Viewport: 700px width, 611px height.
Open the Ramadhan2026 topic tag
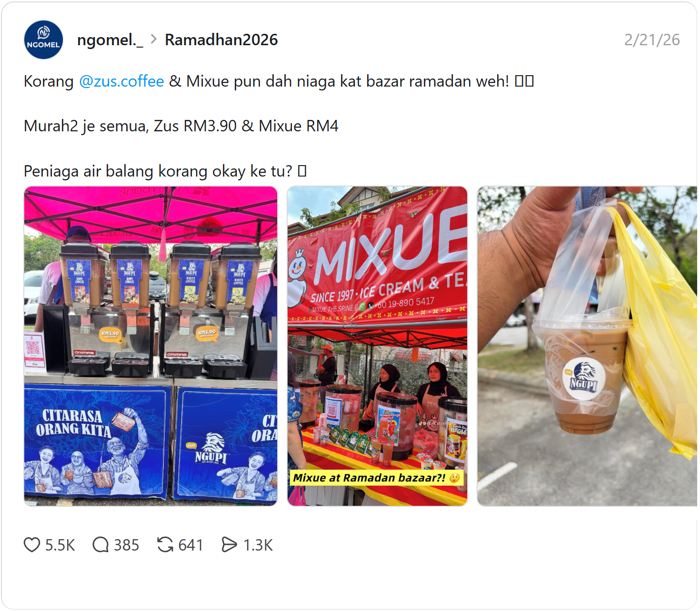click(x=221, y=40)
